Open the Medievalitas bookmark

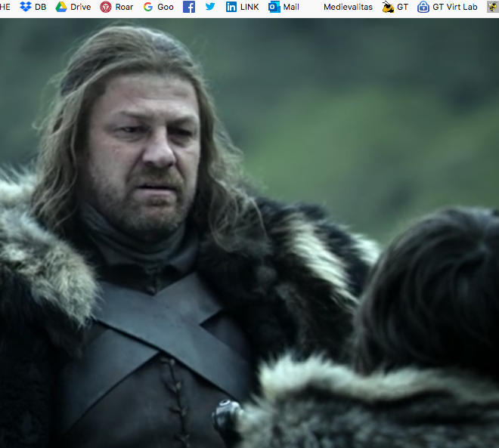pyautogui.click(x=348, y=7)
